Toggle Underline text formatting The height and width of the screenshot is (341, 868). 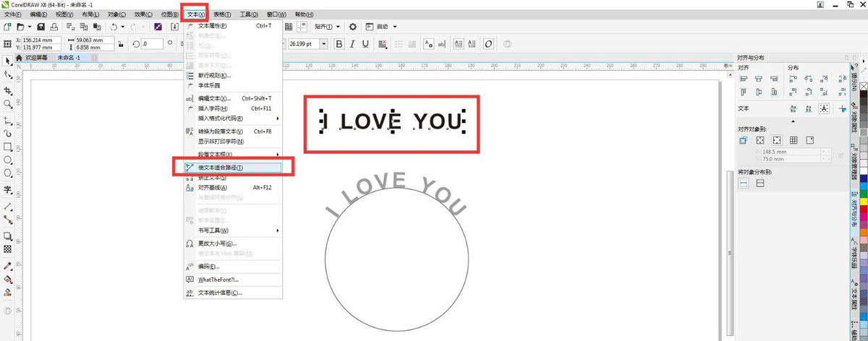(x=366, y=44)
